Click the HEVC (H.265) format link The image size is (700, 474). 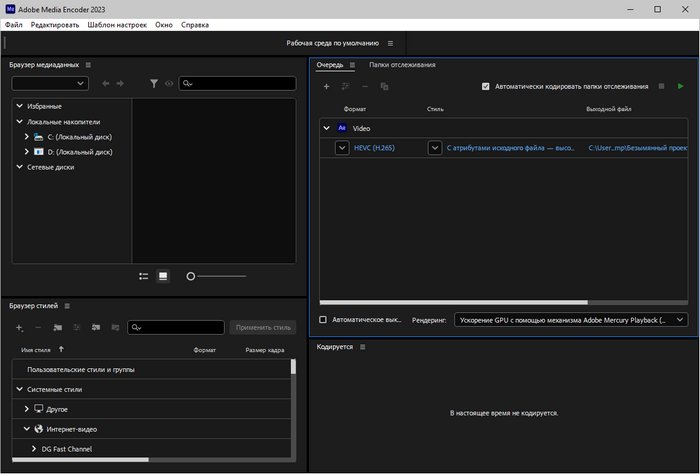pyautogui.click(x=374, y=148)
